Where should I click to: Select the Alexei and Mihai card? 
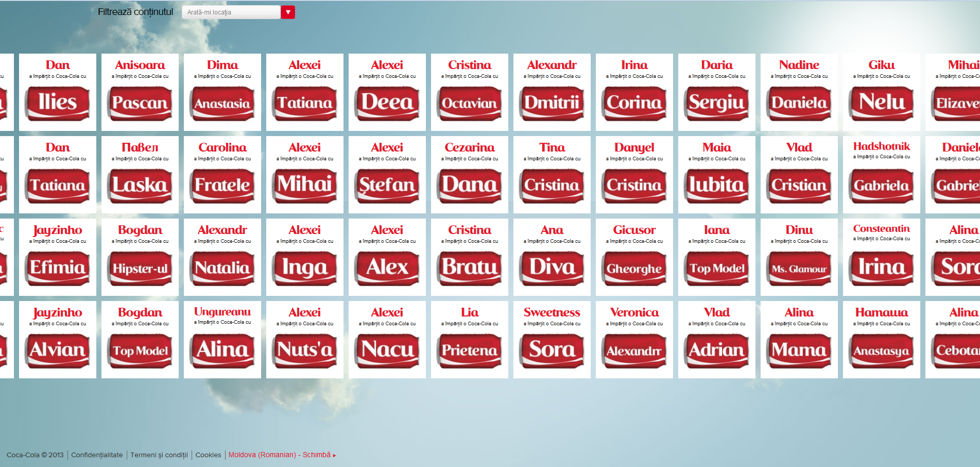click(305, 175)
